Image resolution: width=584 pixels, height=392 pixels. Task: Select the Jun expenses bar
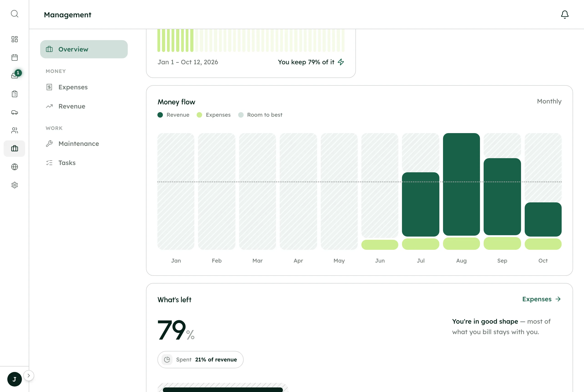coord(380,245)
